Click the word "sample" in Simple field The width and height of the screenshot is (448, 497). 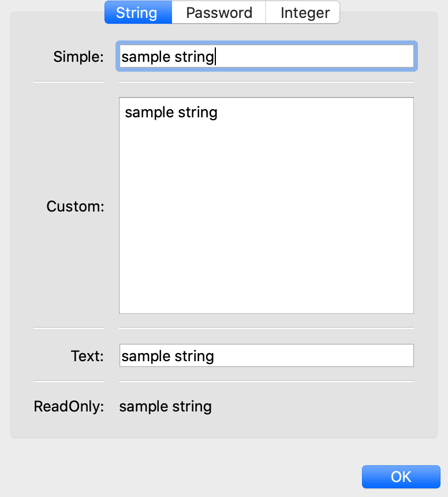pyautogui.click(x=146, y=57)
